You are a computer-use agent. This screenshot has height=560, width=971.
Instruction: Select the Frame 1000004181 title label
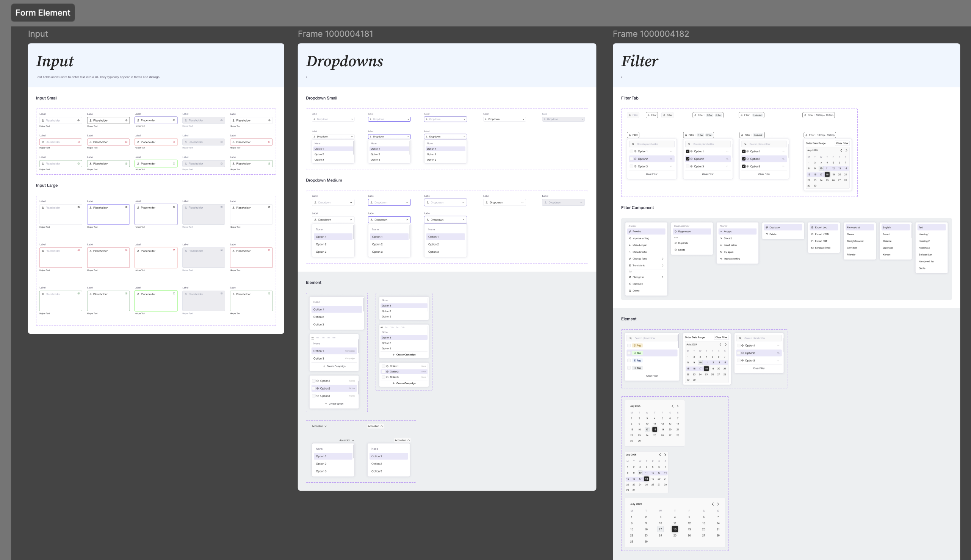(x=335, y=34)
